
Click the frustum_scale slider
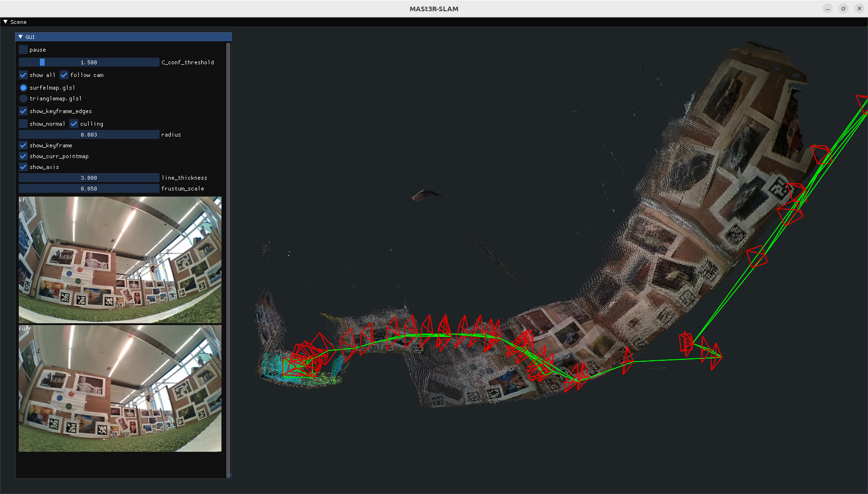click(89, 189)
